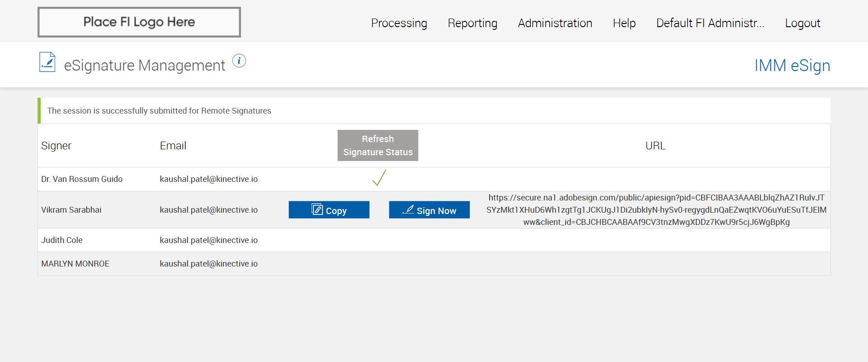The image size is (868, 362).
Task: Click the eSignature Management document icon
Action: click(47, 62)
